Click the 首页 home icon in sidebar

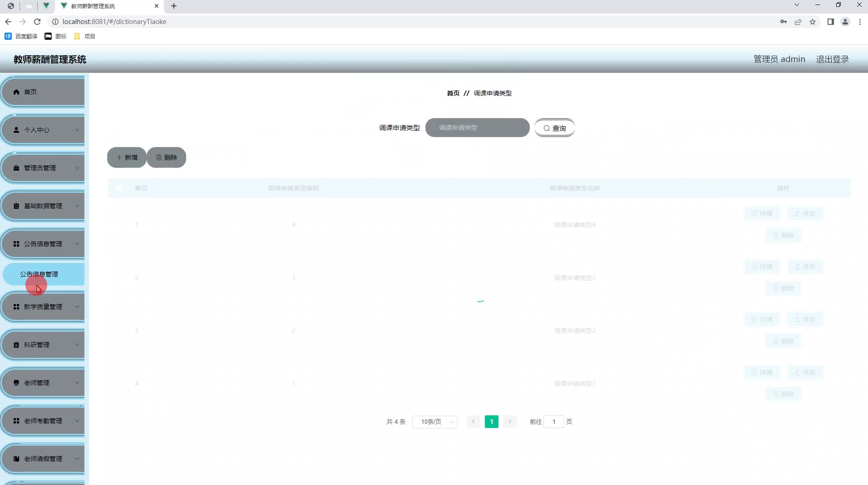(16, 92)
